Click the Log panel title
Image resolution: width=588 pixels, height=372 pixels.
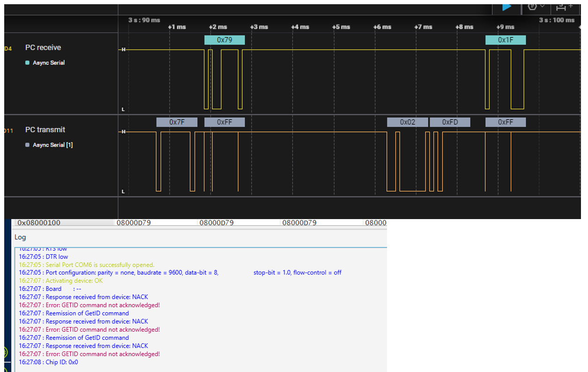[20, 237]
